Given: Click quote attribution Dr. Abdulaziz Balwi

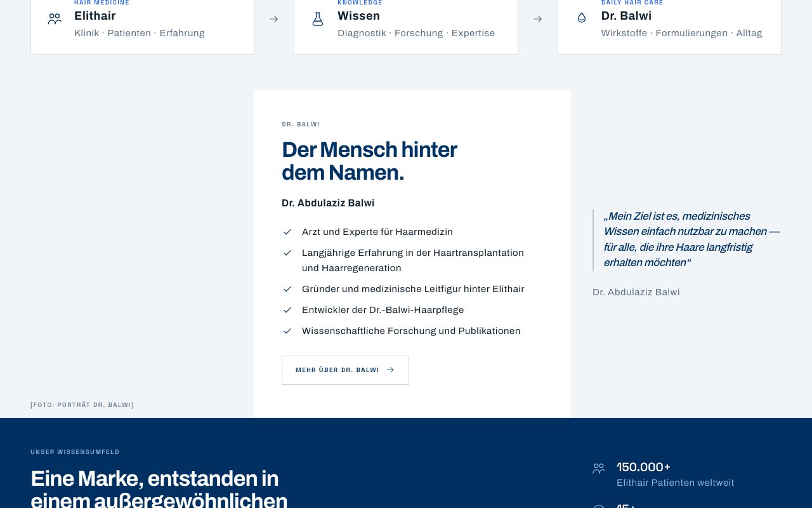Looking at the screenshot, I should [636, 293].
